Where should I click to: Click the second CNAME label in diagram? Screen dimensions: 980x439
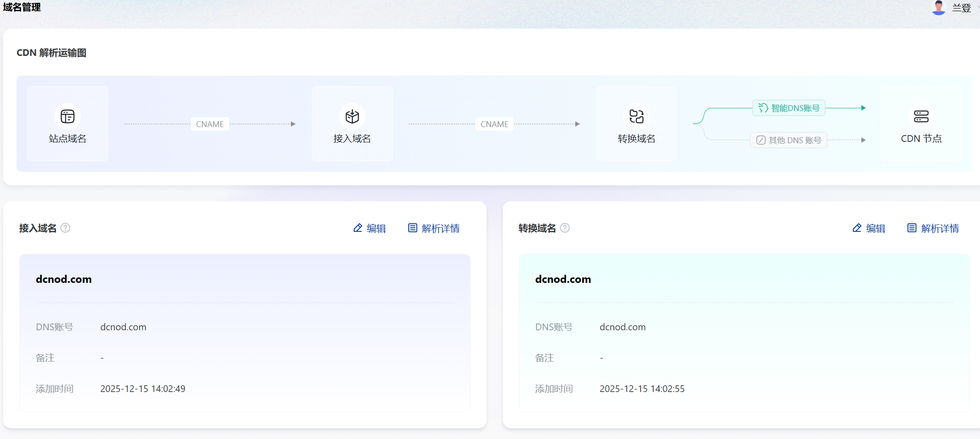pos(494,124)
